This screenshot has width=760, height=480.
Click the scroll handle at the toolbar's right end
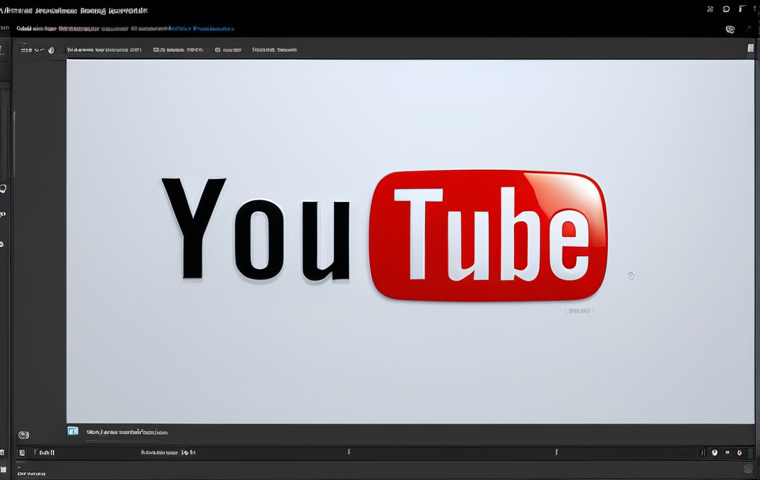(750, 48)
